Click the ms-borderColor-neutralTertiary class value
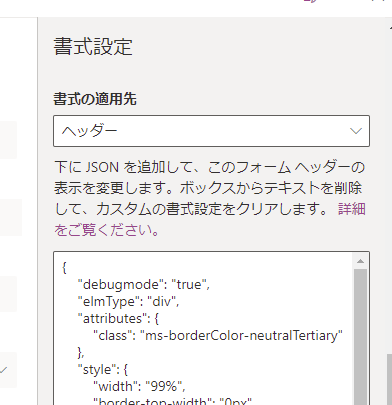This screenshot has height=405, width=392. (x=241, y=335)
